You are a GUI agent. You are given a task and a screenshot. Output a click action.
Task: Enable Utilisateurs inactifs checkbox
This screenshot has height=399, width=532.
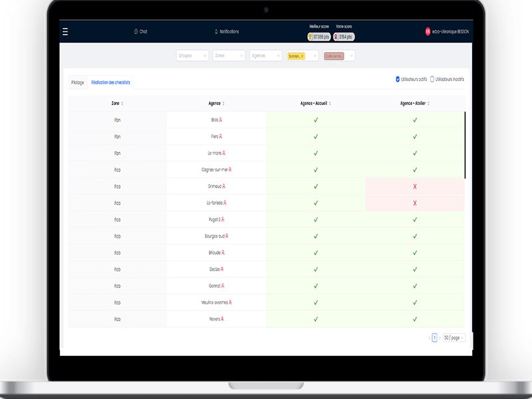tap(432, 79)
